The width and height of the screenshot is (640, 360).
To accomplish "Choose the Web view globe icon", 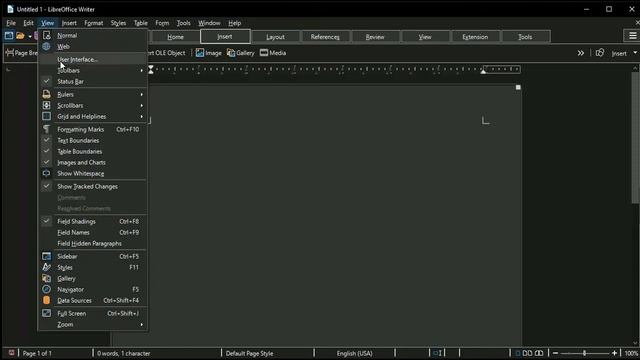I will click(x=47, y=47).
